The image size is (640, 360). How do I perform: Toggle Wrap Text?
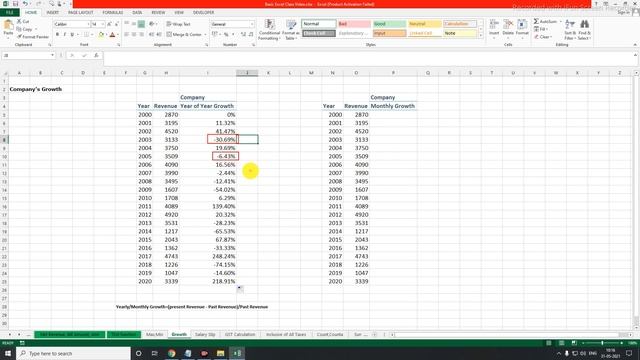(x=178, y=24)
